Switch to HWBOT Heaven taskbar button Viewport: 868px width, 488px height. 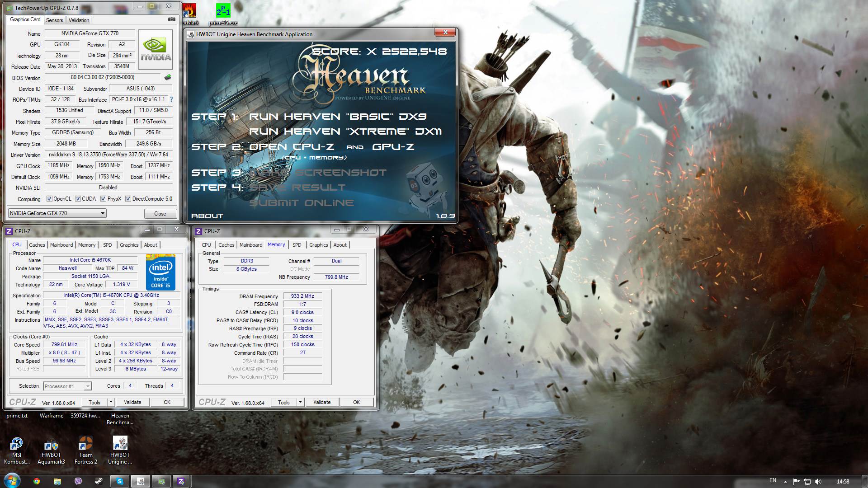tap(140, 481)
